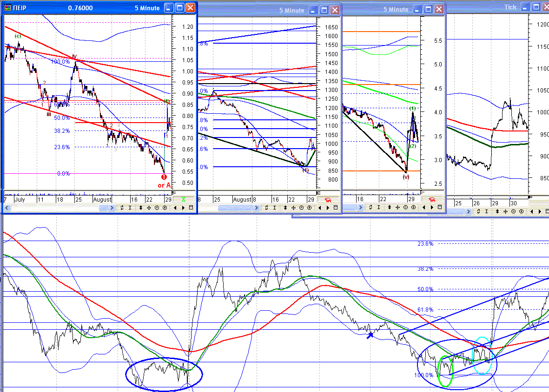
Task: Select the four-way move tool in the third chart
Action: (397, 207)
